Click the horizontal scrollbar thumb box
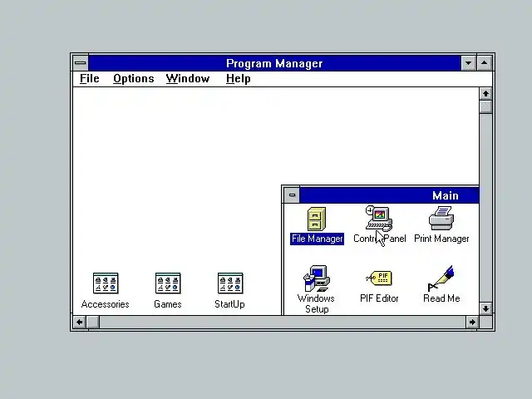Viewport: 532px width, 399px height. click(x=92, y=322)
